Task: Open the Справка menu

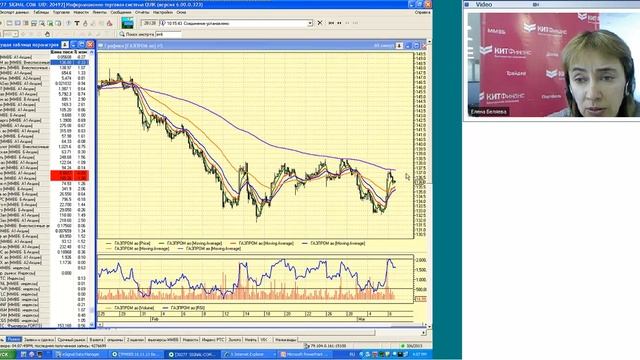Action: tap(422, 12)
